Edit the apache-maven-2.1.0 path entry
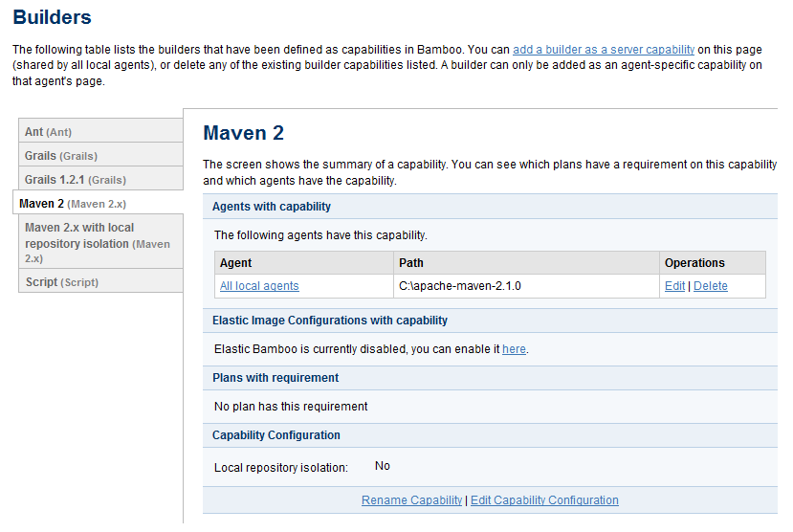This screenshot has width=793, height=532. point(674,286)
